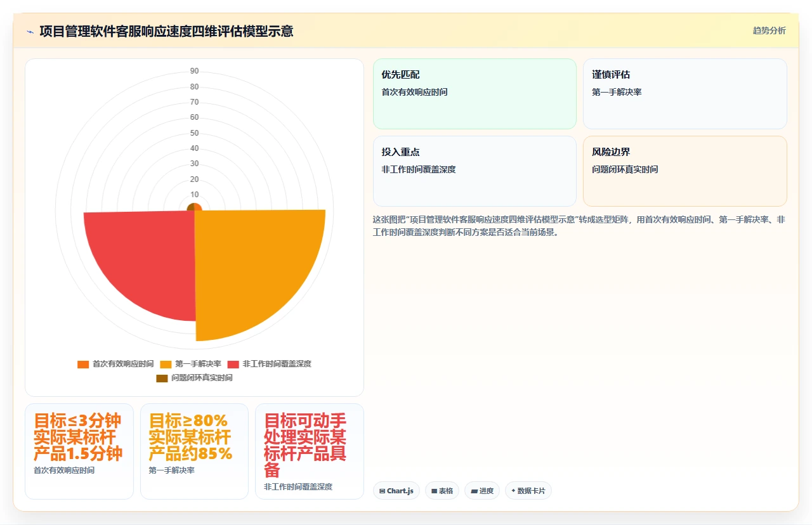
Task: Toggle the 第一手解决率 legend swatch
Action: coord(166,364)
